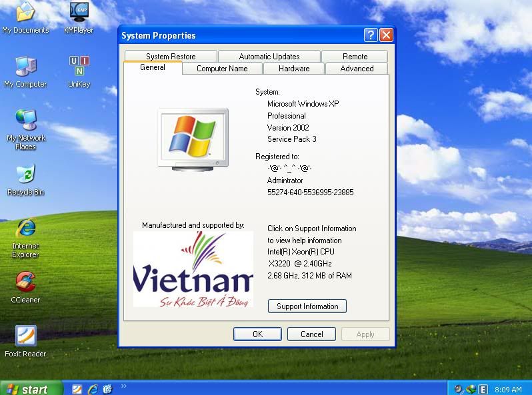Switch to Remote tab
This screenshot has height=395, width=532.
[x=355, y=56]
